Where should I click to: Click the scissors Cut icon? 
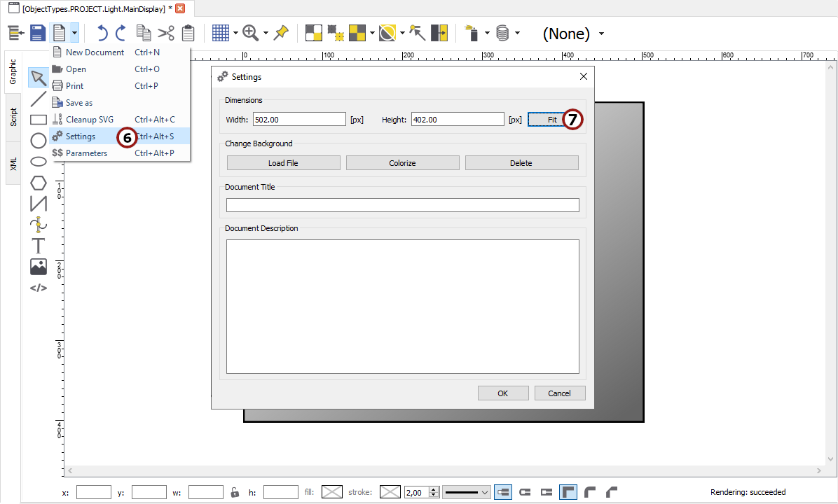(x=165, y=33)
